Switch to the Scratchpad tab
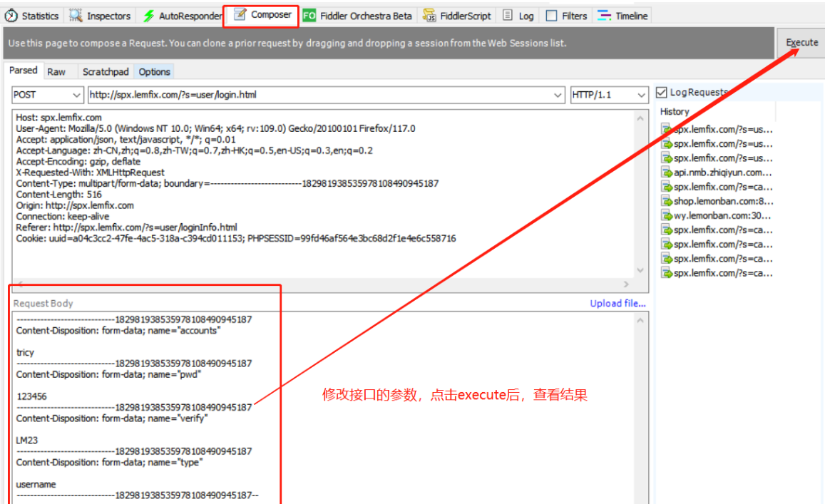The image size is (825, 504). (x=106, y=71)
